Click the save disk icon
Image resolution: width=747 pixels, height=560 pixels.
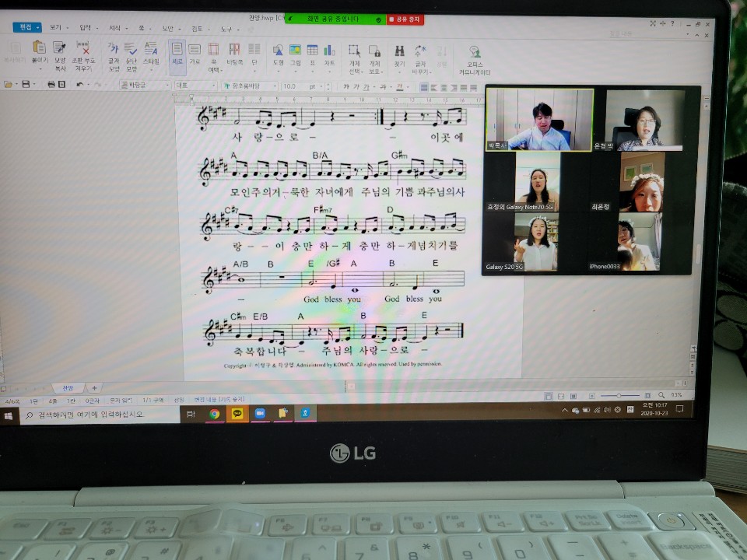point(26,85)
